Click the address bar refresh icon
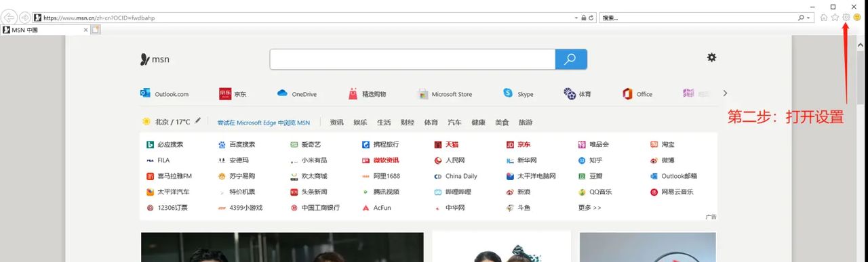Viewport: 868px width, 262px height. coord(591,18)
